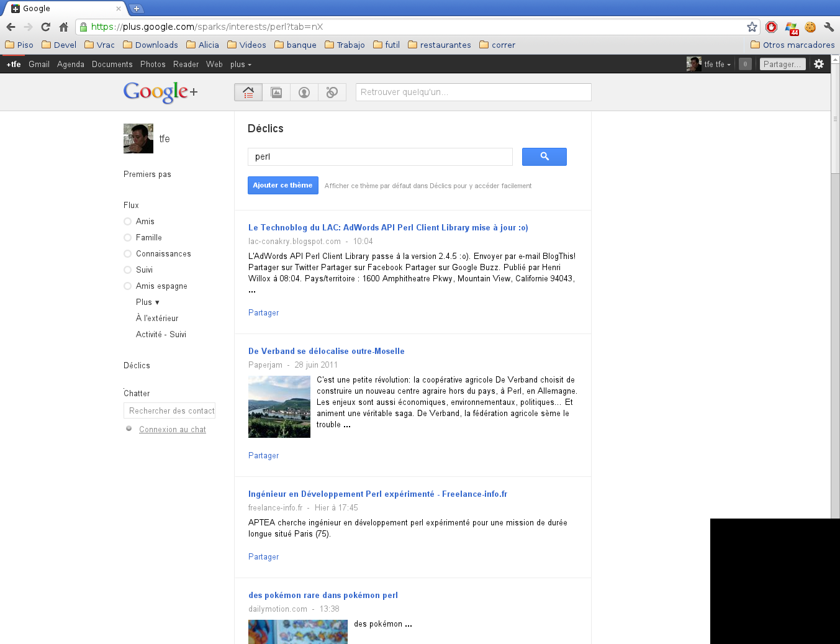Share the Freelance-info.fr article via Partager
This screenshot has width=840, height=644.
click(x=264, y=557)
